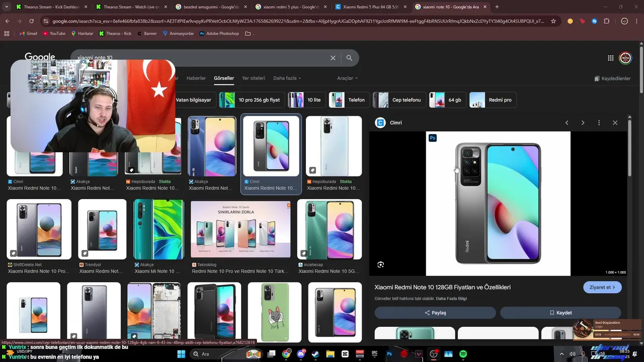This screenshot has width=644, height=362.
Task: Switch to Yer siteleri tab
Action: click(x=254, y=78)
